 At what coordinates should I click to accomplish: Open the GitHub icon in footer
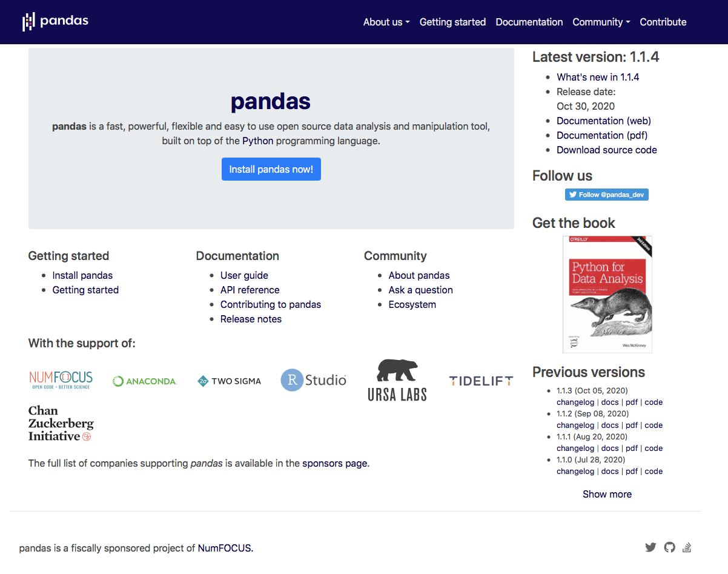tap(669, 547)
